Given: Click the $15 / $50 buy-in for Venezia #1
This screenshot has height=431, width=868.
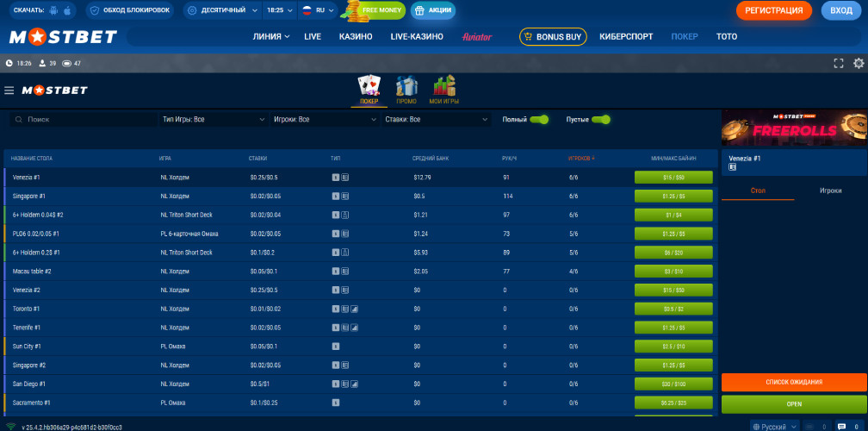Looking at the screenshot, I should coord(673,178).
